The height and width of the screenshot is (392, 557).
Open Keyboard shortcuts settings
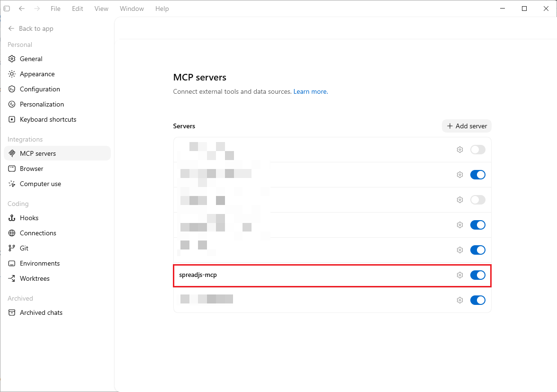57,119
